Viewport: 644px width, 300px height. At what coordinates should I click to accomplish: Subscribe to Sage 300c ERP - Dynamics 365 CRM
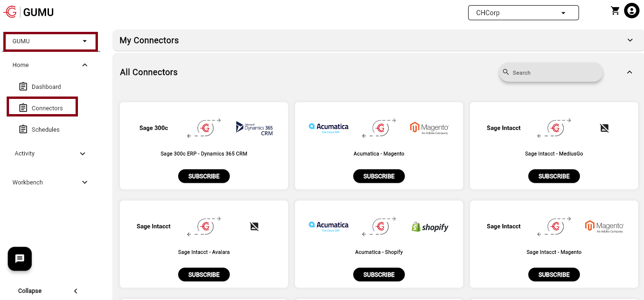tap(204, 176)
